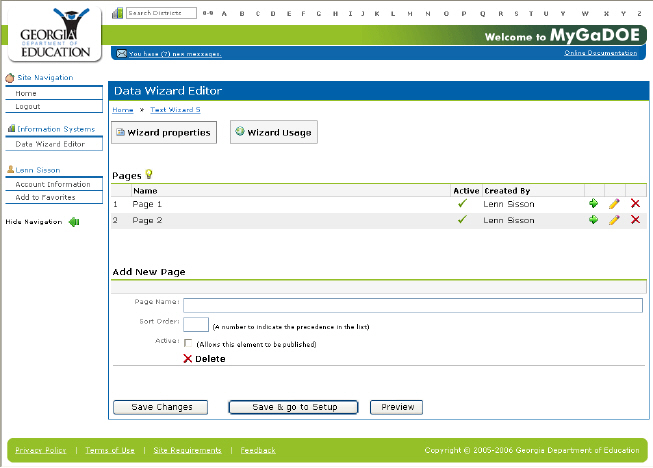Viewport: 653px width, 468px height.
Task: Select Home in Site Navigation
Action: pyautogui.click(x=54, y=93)
